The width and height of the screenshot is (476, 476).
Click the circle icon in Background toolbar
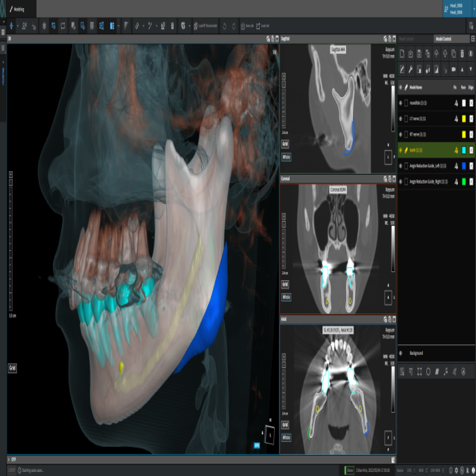click(x=428, y=371)
